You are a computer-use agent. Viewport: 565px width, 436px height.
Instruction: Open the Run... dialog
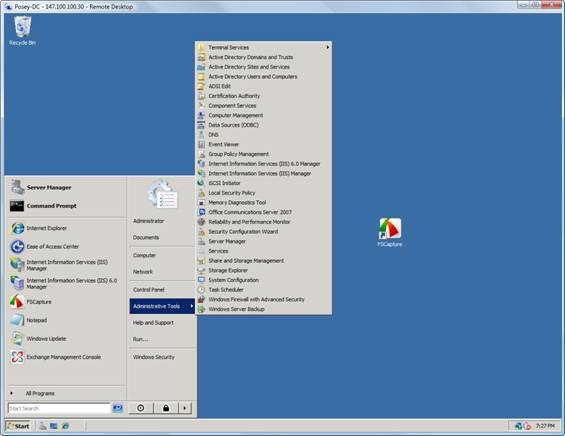(x=140, y=339)
